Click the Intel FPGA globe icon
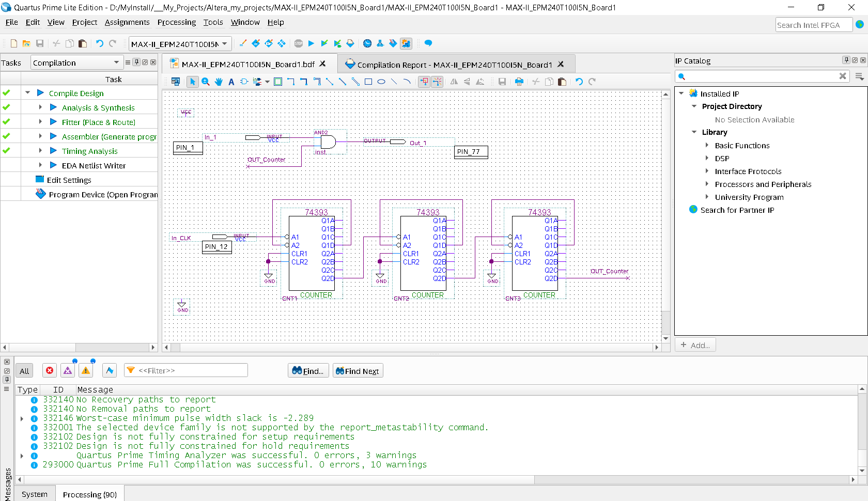 click(x=860, y=24)
